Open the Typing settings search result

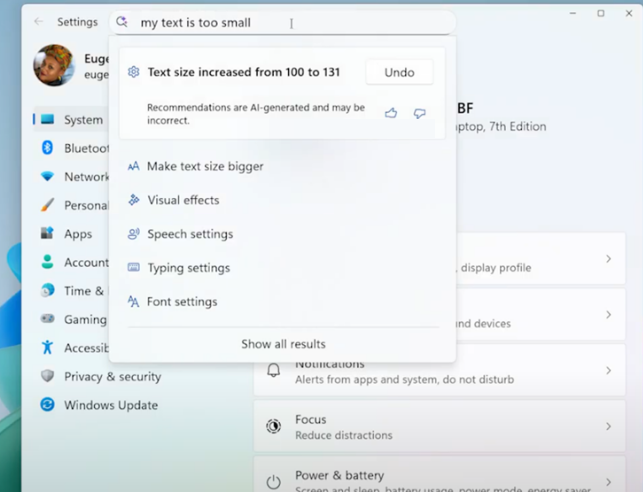pyautogui.click(x=283, y=268)
